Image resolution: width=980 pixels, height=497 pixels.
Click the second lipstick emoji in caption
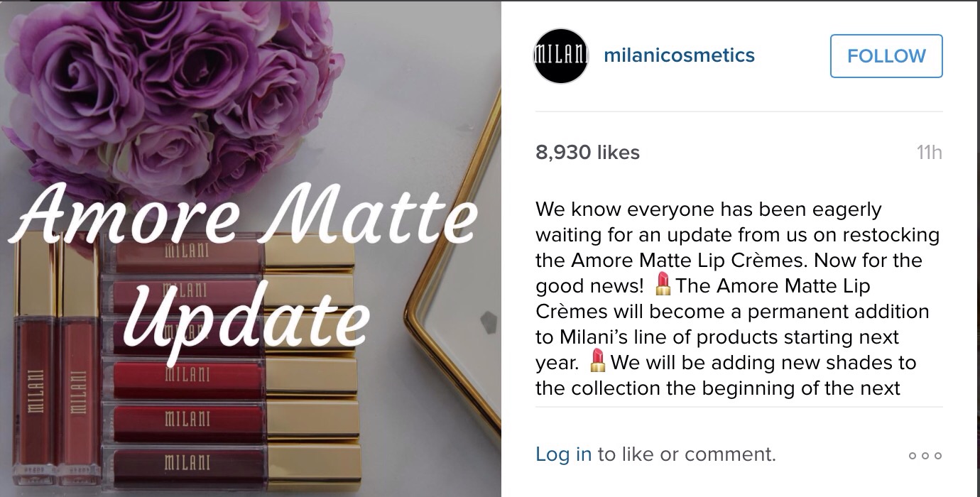[x=598, y=362]
